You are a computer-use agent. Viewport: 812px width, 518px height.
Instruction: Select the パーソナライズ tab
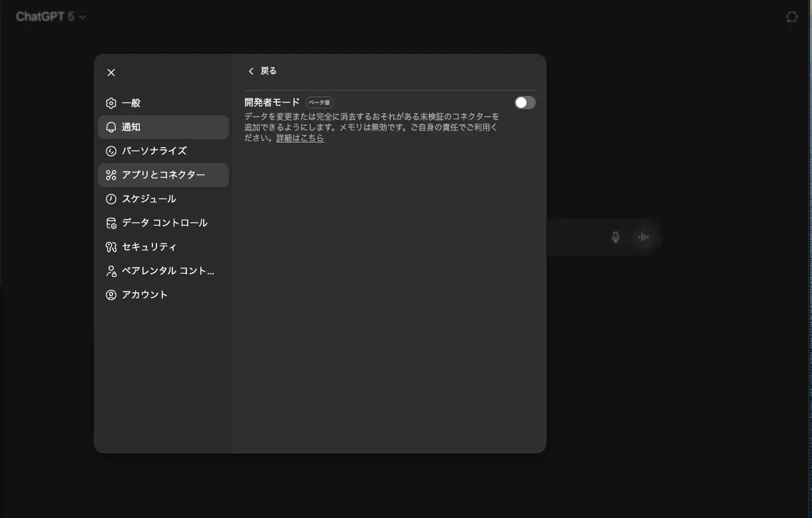point(163,151)
